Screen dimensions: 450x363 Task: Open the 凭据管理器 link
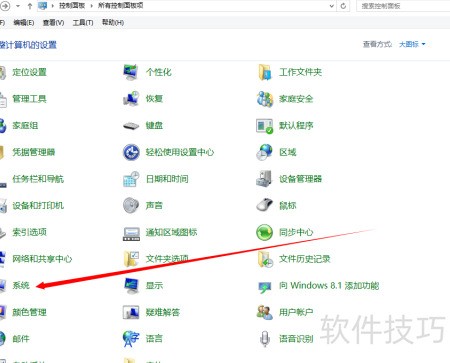point(34,152)
